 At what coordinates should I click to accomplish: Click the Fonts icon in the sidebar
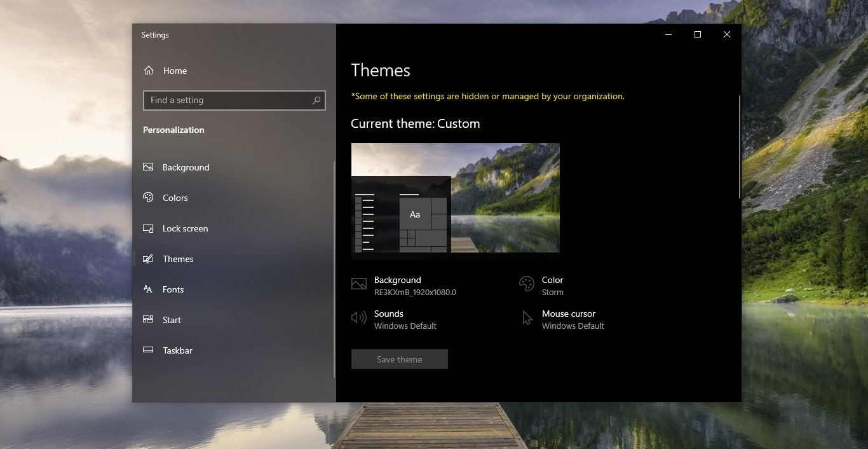147,289
